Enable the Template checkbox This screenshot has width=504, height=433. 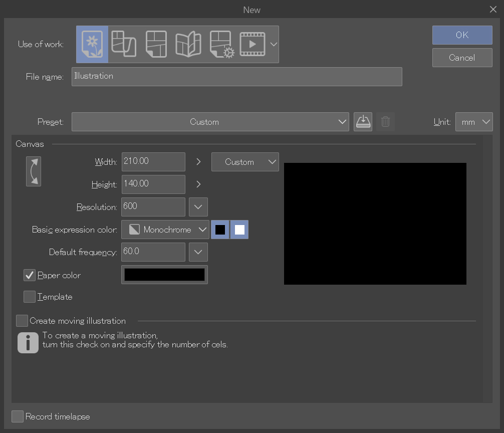tap(30, 297)
